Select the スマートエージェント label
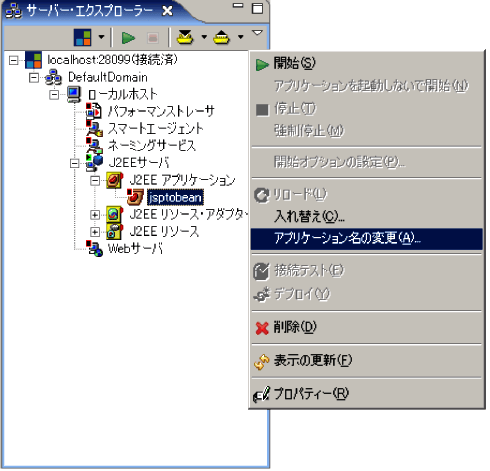 click(x=155, y=129)
